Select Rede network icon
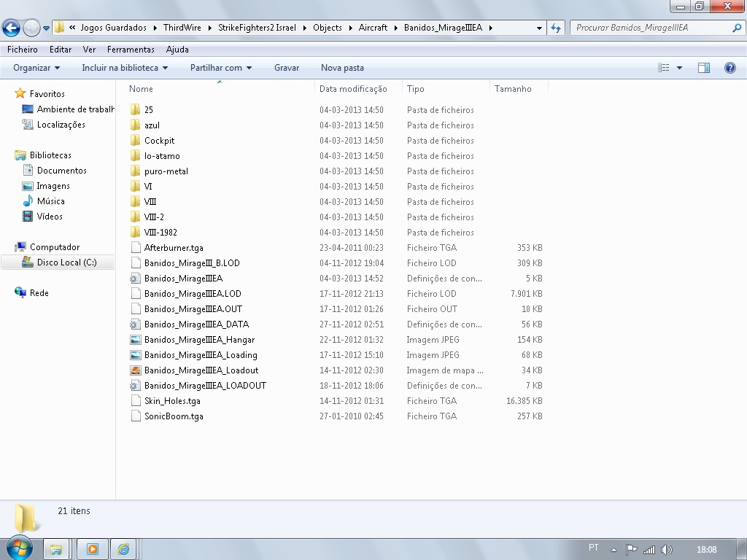 point(20,292)
